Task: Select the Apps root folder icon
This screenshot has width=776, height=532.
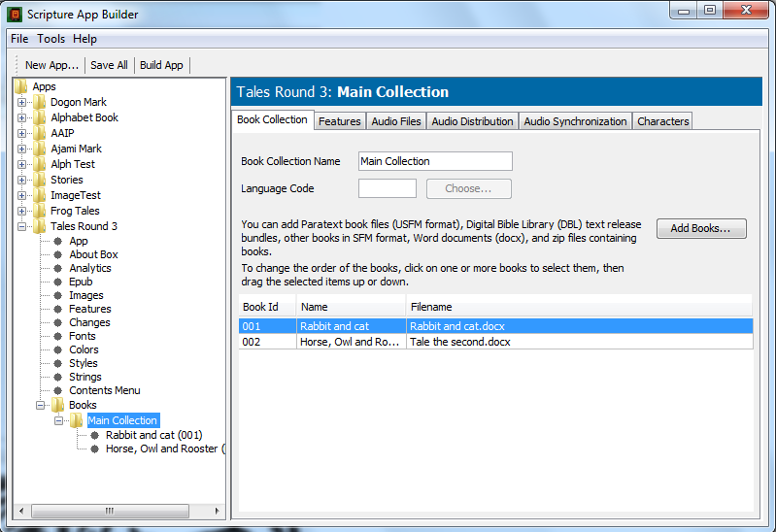Action: pyautogui.click(x=21, y=86)
